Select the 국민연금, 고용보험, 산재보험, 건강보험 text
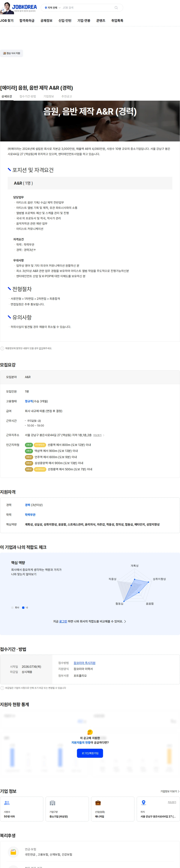 pos(48,854)
